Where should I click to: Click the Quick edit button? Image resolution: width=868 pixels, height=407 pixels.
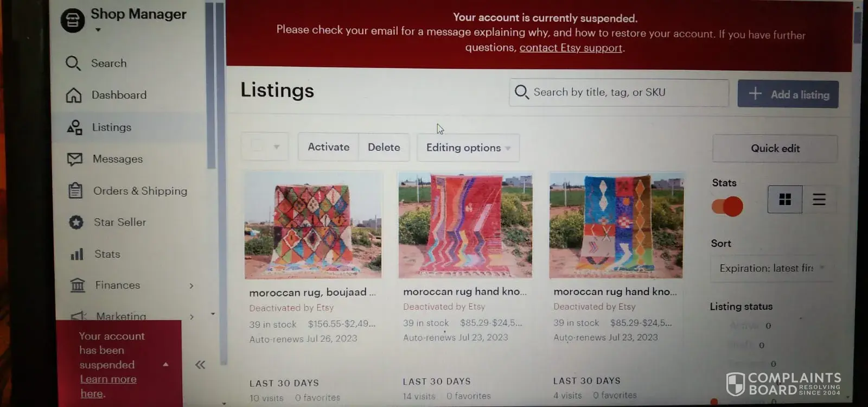coord(775,148)
